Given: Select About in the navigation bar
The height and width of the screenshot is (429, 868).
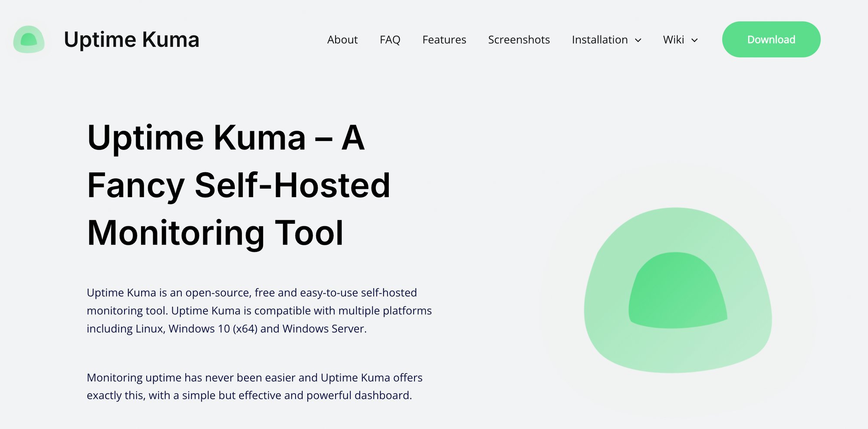Looking at the screenshot, I should (x=342, y=40).
